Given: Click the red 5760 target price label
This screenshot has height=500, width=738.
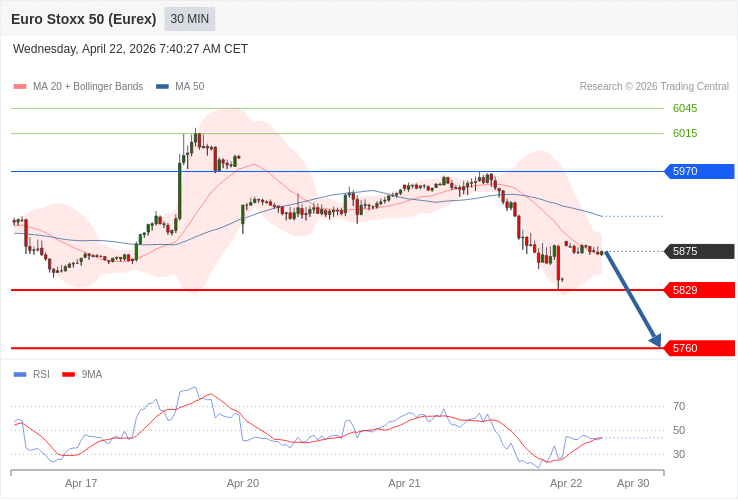Looking at the screenshot, I should point(699,348).
